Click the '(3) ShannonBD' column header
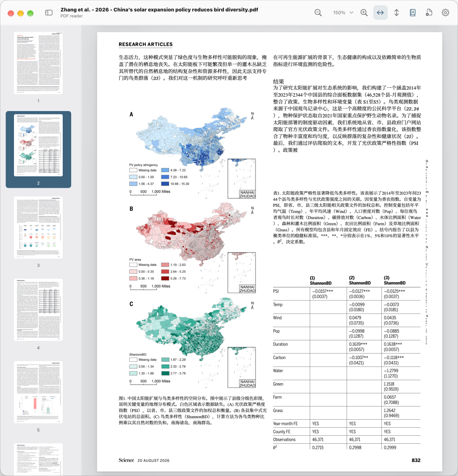The height and width of the screenshot is (476, 458). tap(394, 281)
